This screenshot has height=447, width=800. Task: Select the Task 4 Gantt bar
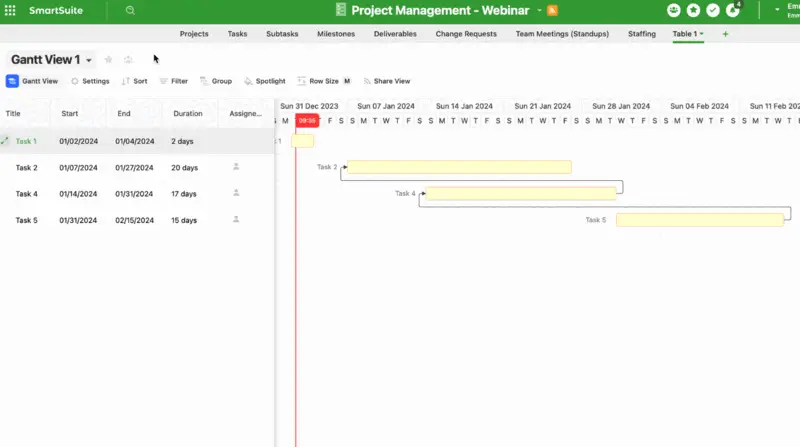click(521, 193)
